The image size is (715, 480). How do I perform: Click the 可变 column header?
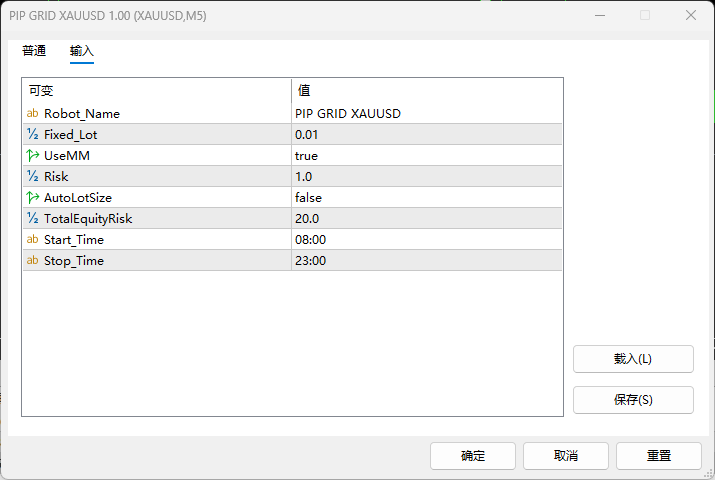tap(156, 91)
